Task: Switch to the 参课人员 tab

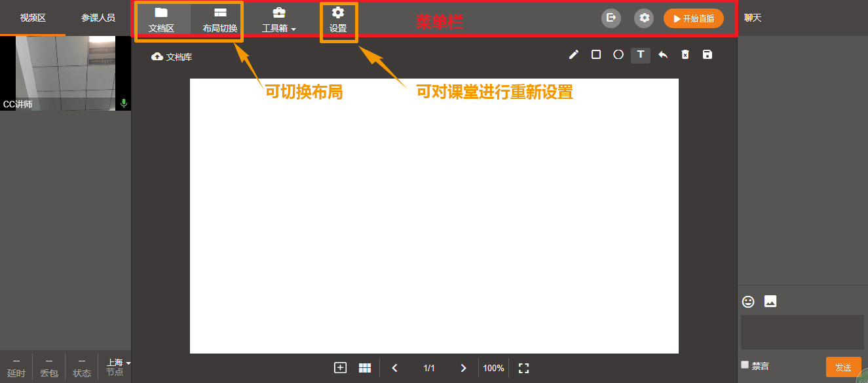Action: click(98, 18)
